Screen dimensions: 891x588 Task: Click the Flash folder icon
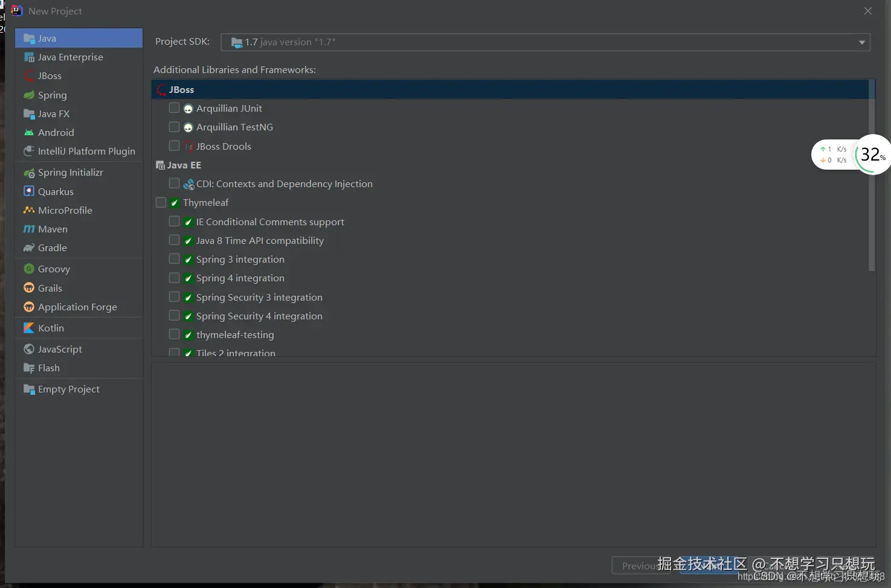pos(29,368)
